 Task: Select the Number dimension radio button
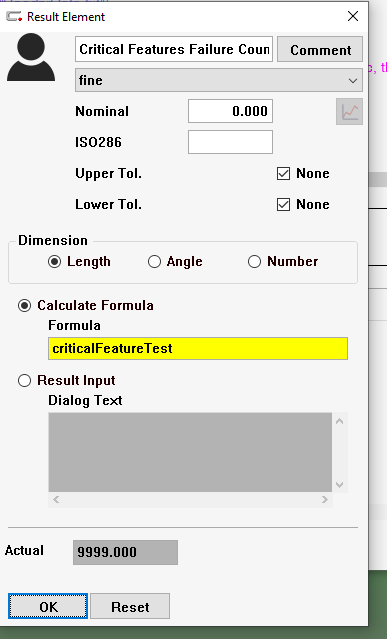(x=254, y=262)
